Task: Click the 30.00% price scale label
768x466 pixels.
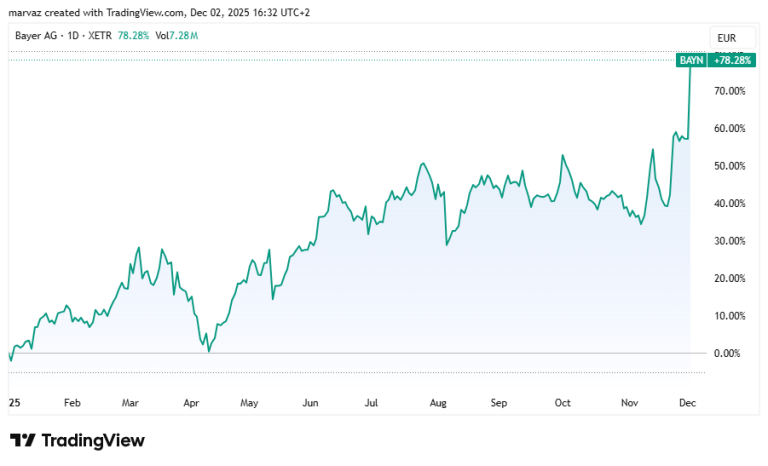Action: [729, 241]
